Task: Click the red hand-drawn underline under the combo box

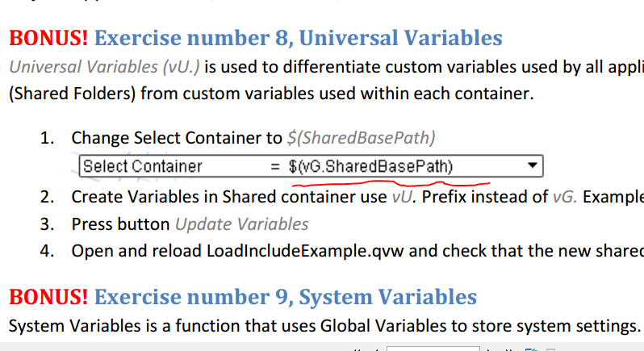Action: click(x=391, y=183)
